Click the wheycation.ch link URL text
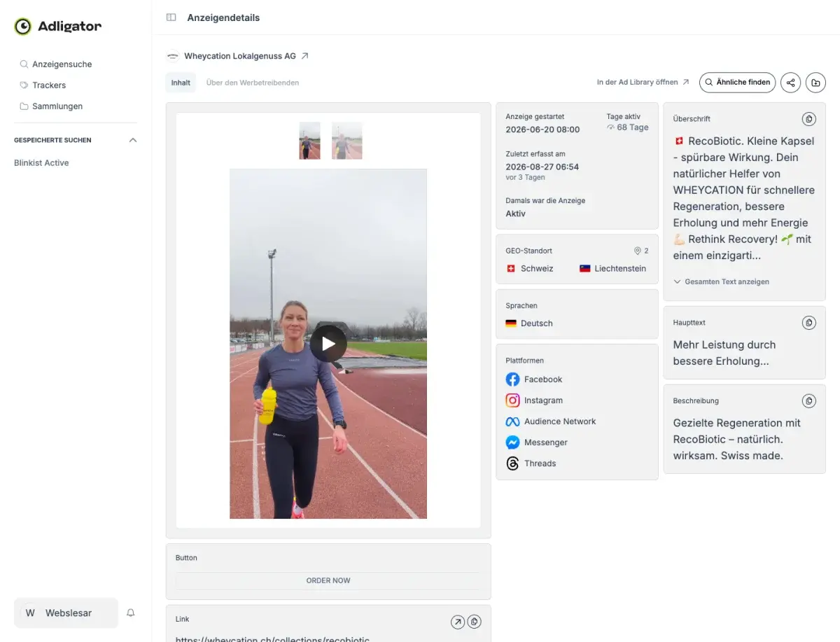 point(272,638)
